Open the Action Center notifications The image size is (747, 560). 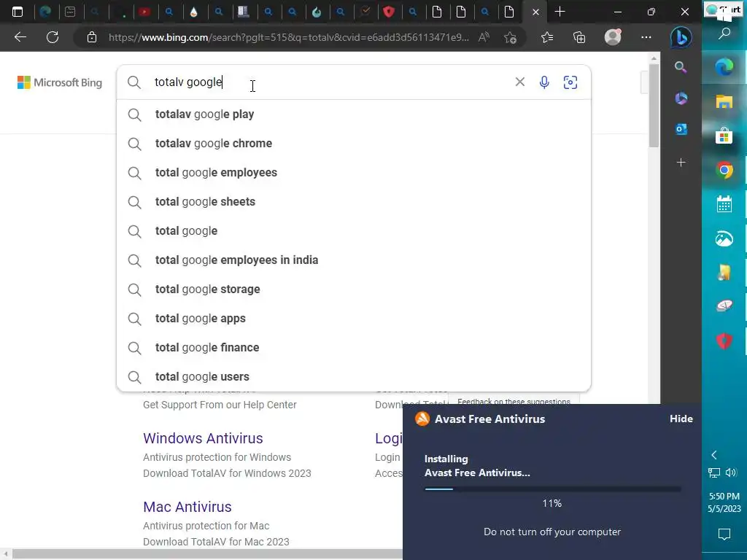tap(724, 534)
